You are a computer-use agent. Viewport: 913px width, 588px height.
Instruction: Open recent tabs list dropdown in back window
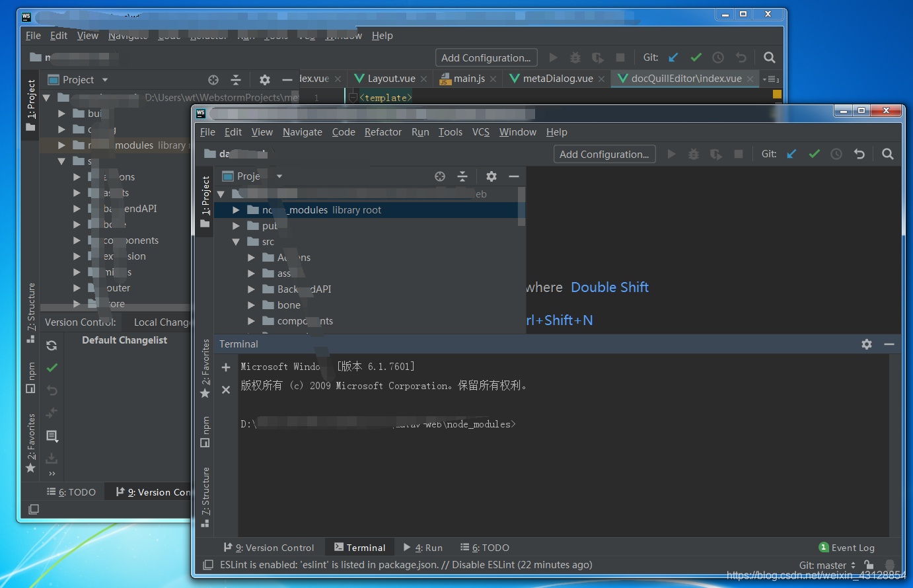click(x=771, y=79)
